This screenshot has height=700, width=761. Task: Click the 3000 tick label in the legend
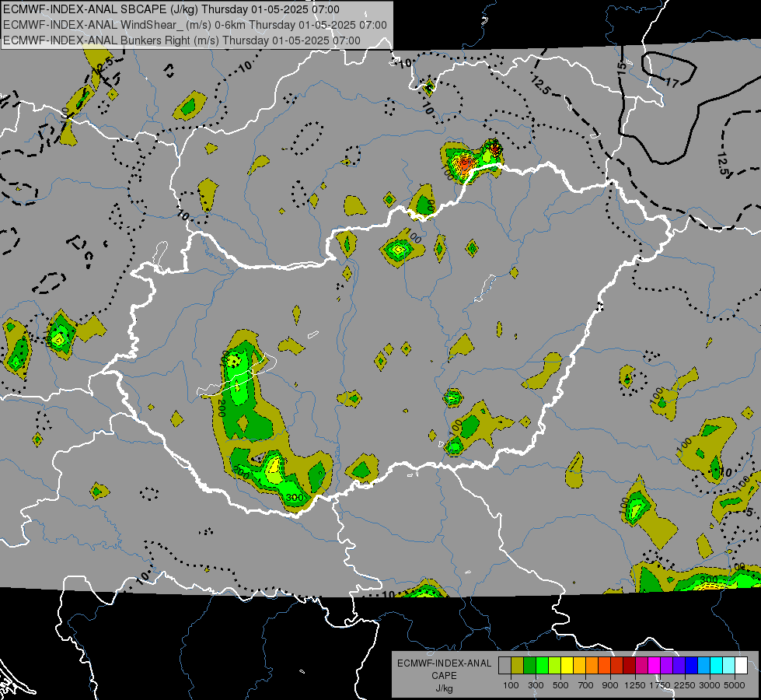tap(710, 685)
